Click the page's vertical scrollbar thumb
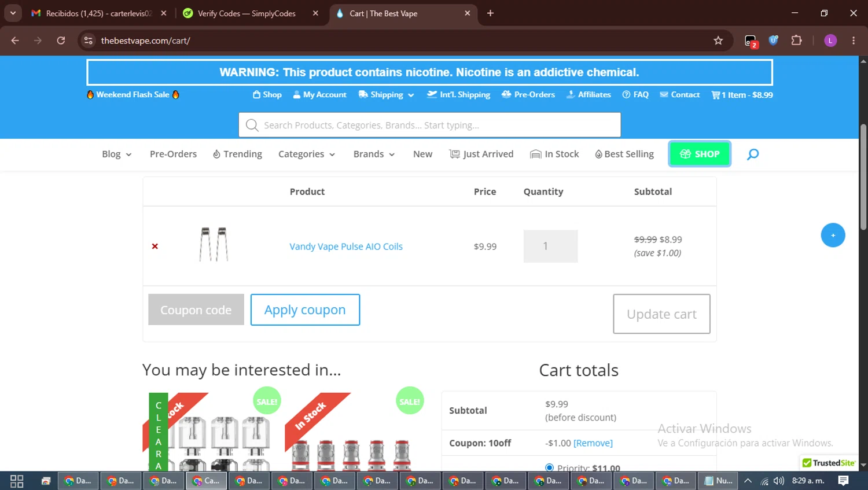Screen dimensions: 868x490 (x=863, y=177)
